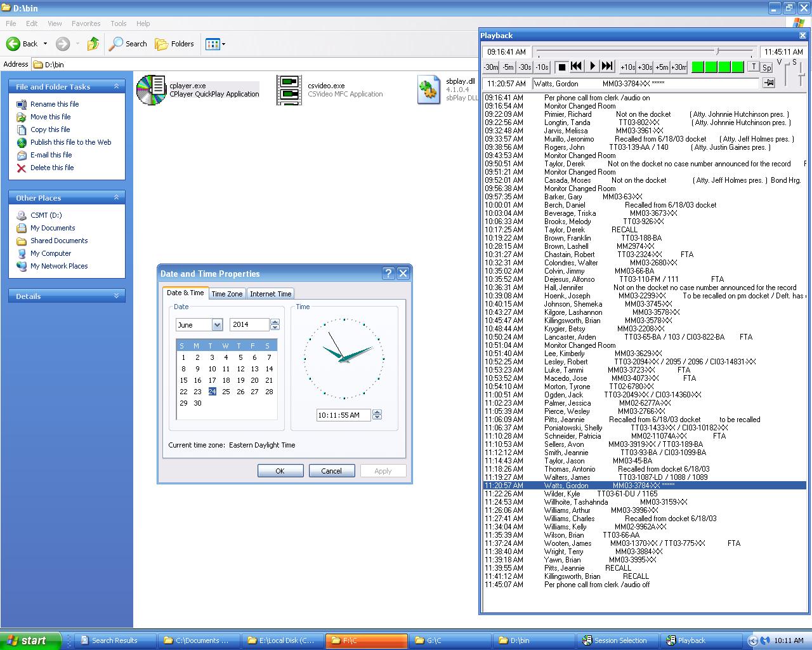Click the Cancel button in Date and Time
The height and width of the screenshot is (650, 812).
[331, 471]
